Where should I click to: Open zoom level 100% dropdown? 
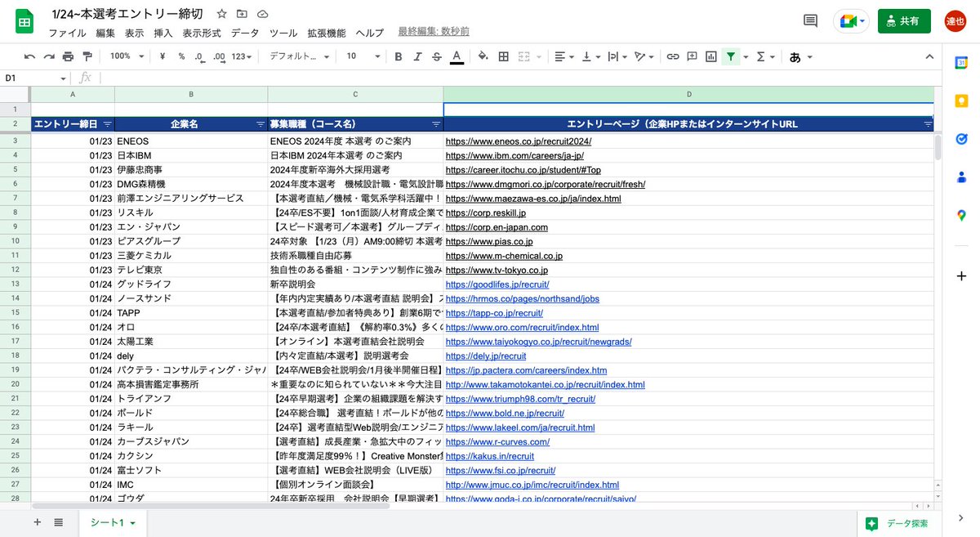[127, 56]
